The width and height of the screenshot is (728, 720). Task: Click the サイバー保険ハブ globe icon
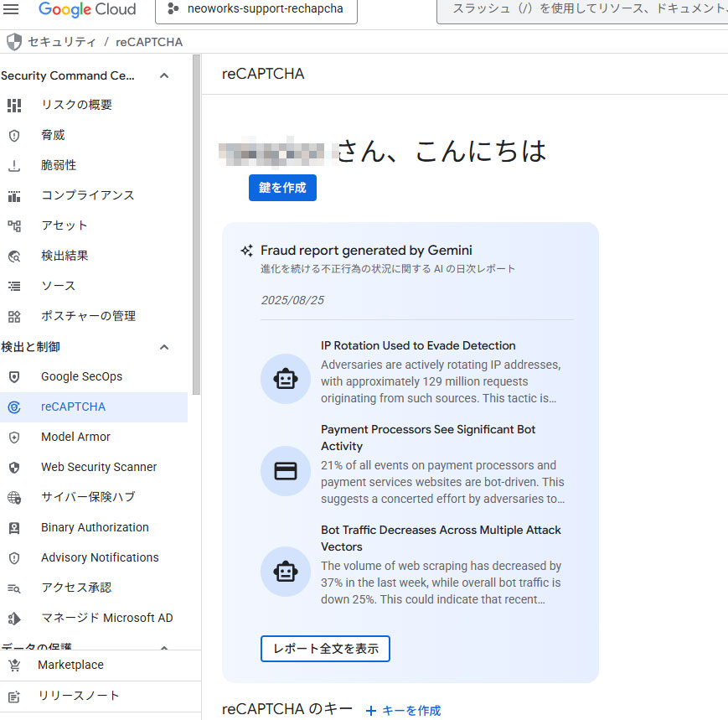point(14,498)
